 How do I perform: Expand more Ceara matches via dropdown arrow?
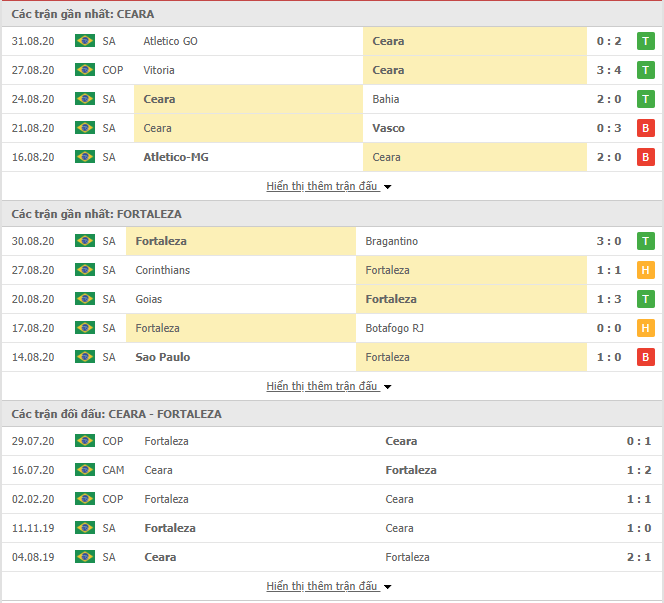(x=387, y=187)
